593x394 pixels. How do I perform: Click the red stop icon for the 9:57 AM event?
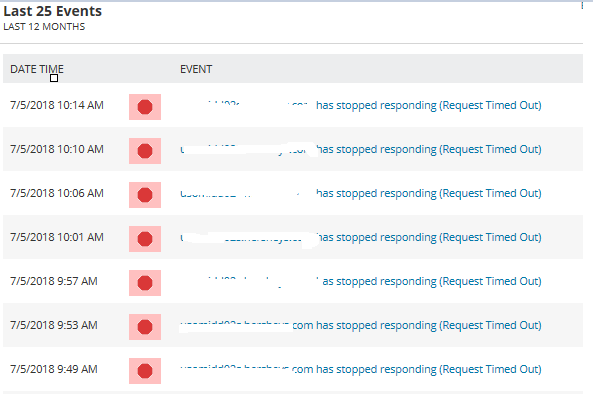click(x=145, y=283)
